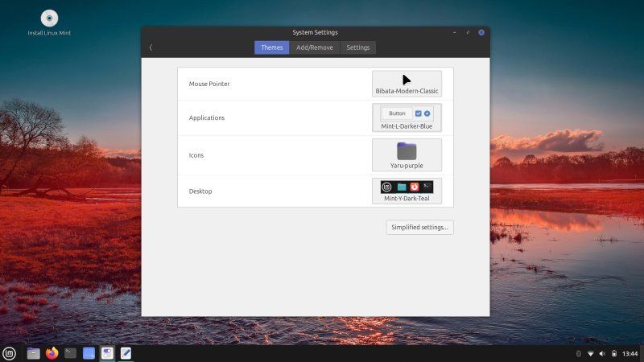Click the blue grid icon in panel
644x362 pixels.
point(89,353)
